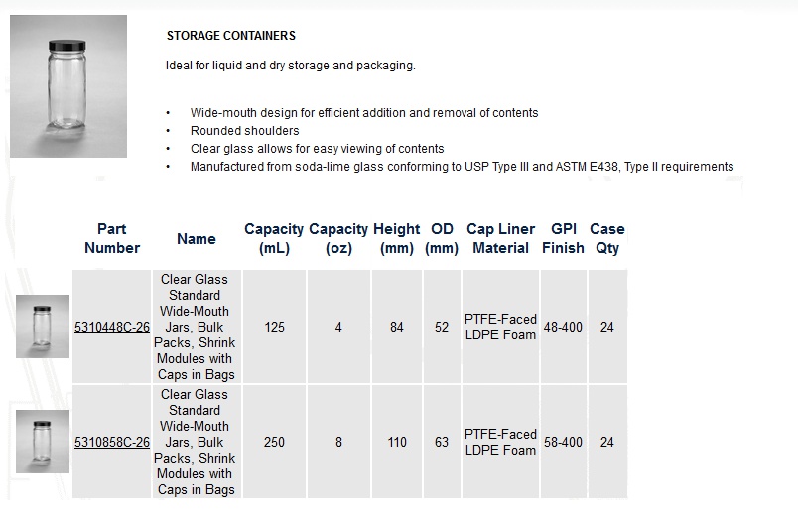Select the jar thumbnail beside 5310448C-26
This screenshot has height=532, width=798.
(x=43, y=327)
